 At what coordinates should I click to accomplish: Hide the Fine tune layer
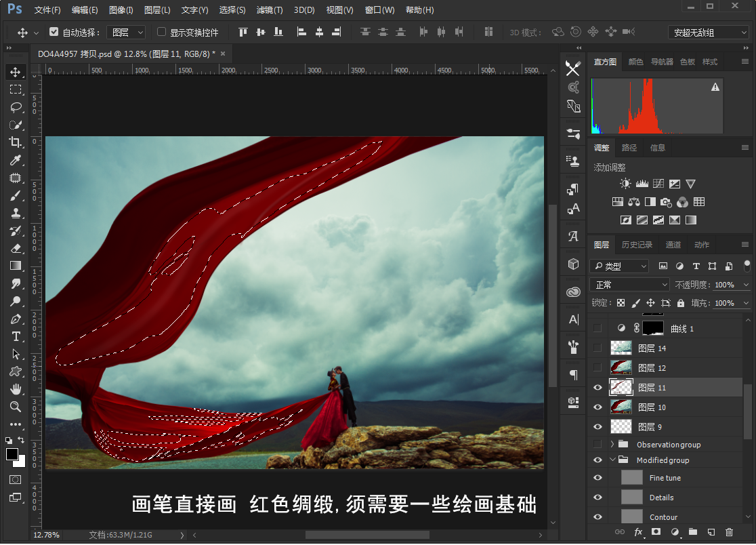click(598, 477)
